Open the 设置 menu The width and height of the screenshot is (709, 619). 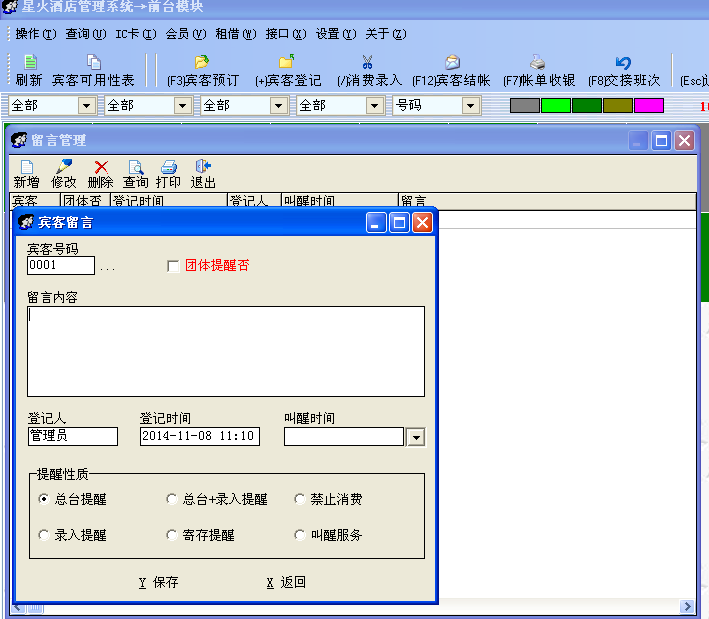[334, 34]
